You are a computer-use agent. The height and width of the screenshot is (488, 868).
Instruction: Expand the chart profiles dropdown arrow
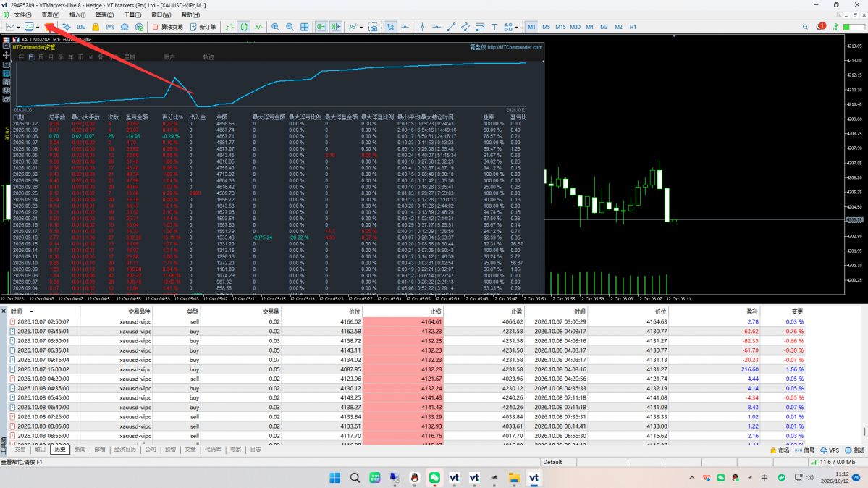[x=38, y=27]
